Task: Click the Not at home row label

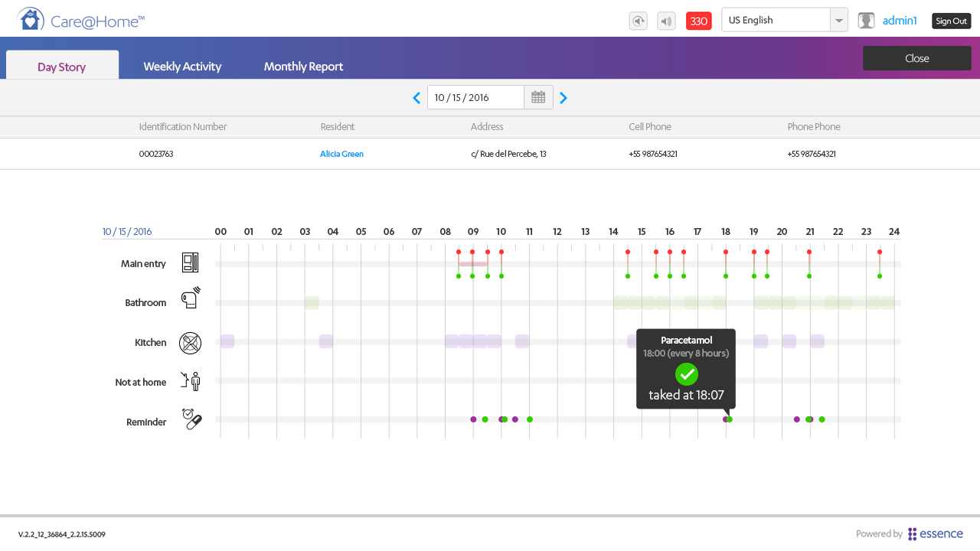Action: click(141, 383)
